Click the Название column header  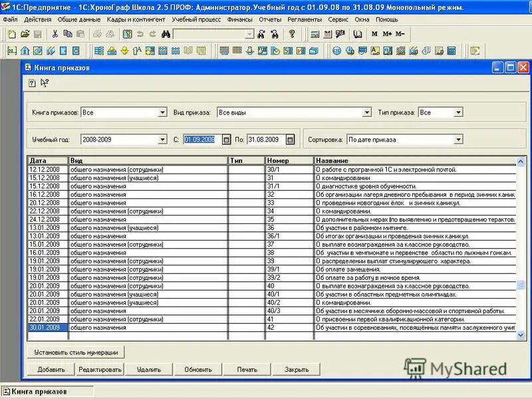[414, 160]
